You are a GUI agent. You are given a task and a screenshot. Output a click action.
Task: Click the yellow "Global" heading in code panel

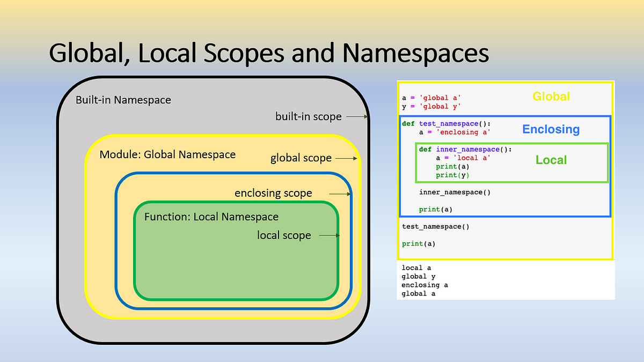(x=551, y=97)
